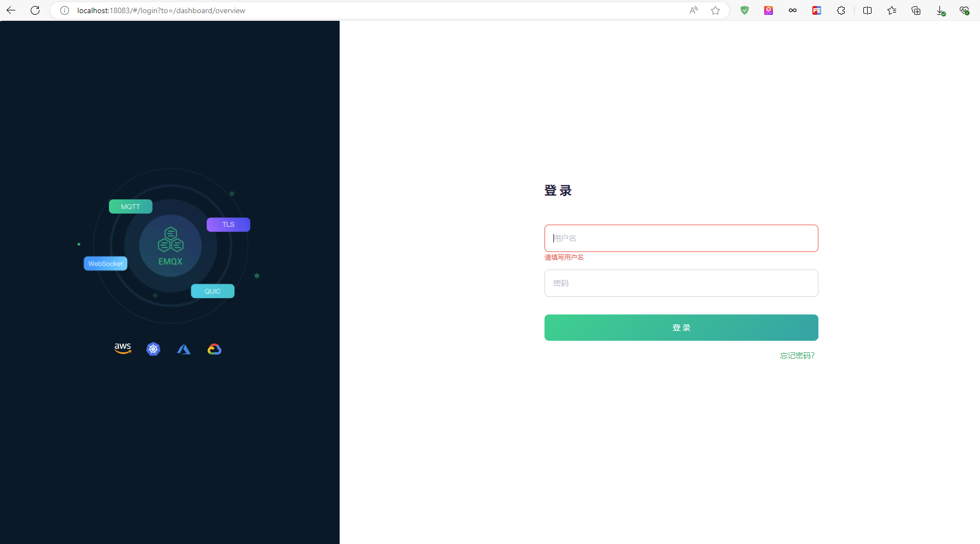View site information icon in address bar
Viewport: 980px width, 544px height.
click(65, 10)
